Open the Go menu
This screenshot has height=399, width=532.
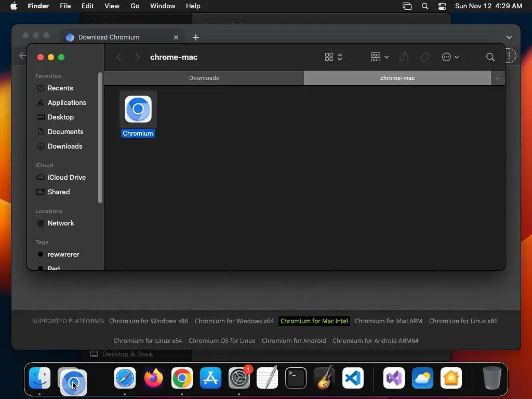(135, 6)
